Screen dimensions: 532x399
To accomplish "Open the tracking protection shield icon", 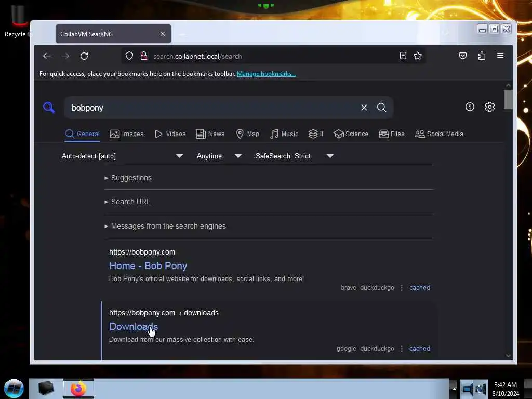I will (x=129, y=56).
